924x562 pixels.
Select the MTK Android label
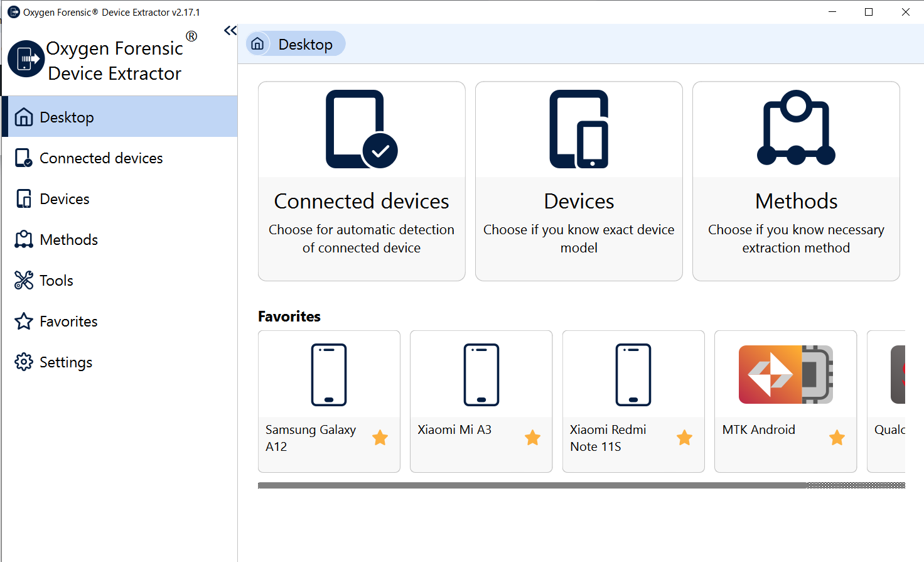(758, 430)
